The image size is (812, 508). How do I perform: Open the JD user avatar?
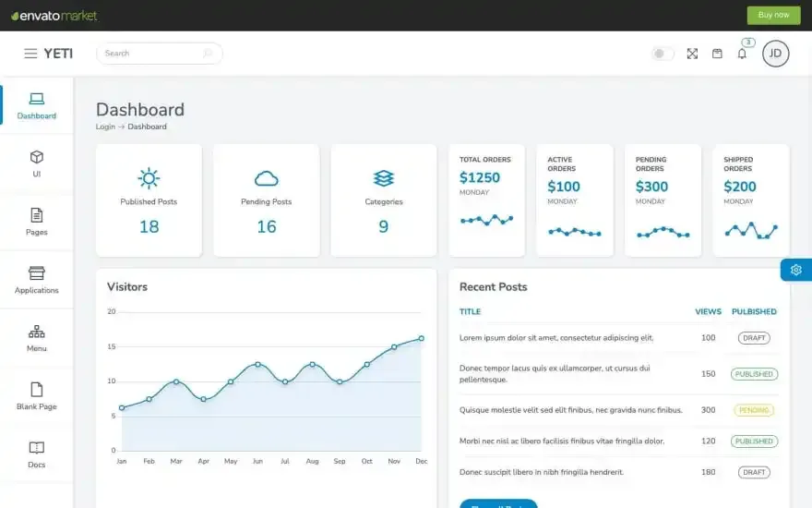pyautogui.click(x=775, y=54)
